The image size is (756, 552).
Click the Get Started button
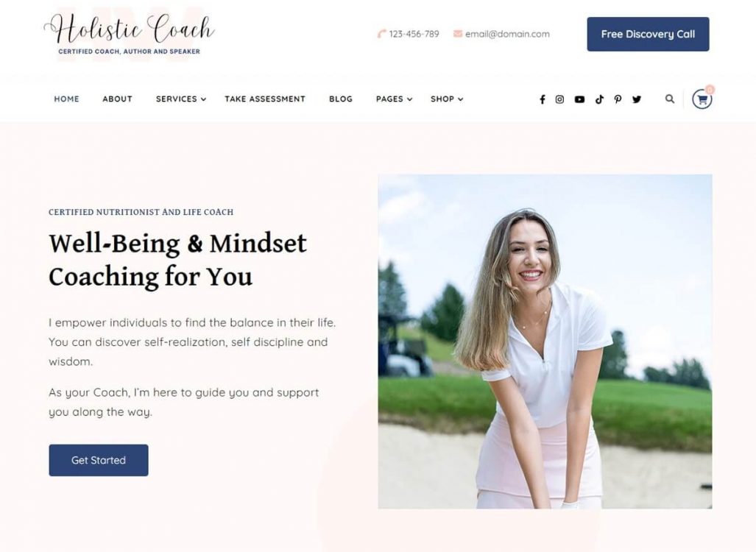(99, 461)
